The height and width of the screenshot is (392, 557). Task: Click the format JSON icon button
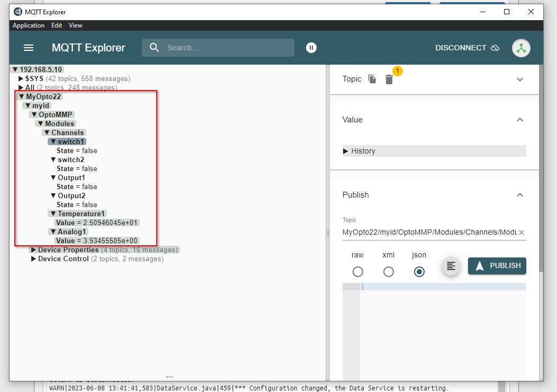point(451,266)
